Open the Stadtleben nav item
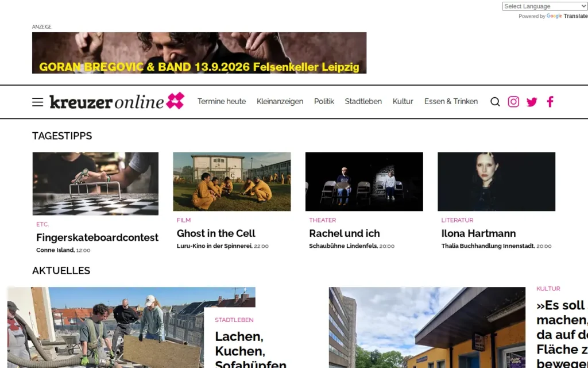 click(x=363, y=101)
